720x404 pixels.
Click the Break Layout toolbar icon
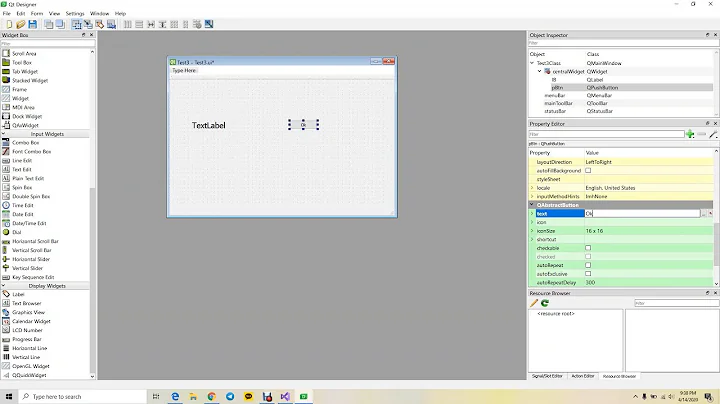pyautogui.click(x=197, y=24)
